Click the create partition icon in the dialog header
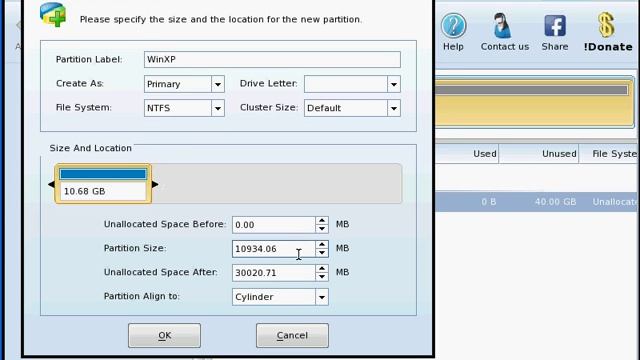The image size is (640, 360). pyautogui.click(x=53, y=15)
